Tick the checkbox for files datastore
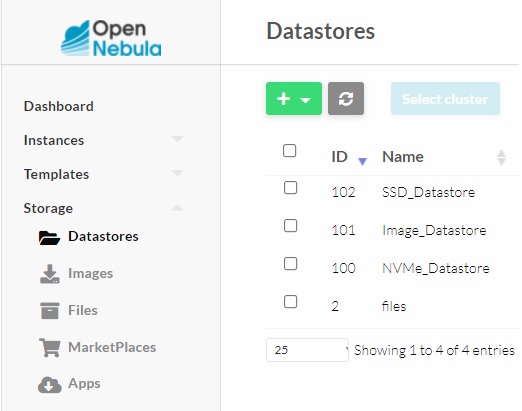 [290, 302]
